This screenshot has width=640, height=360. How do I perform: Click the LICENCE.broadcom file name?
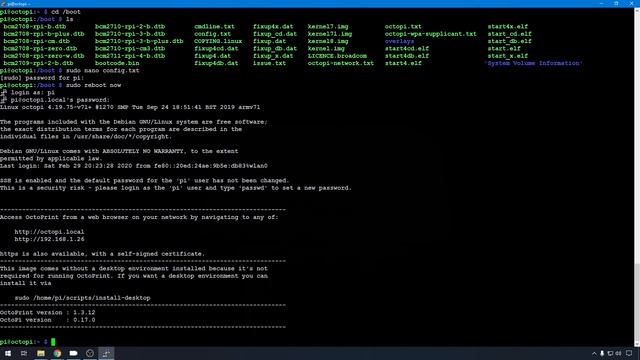(337, 56)
